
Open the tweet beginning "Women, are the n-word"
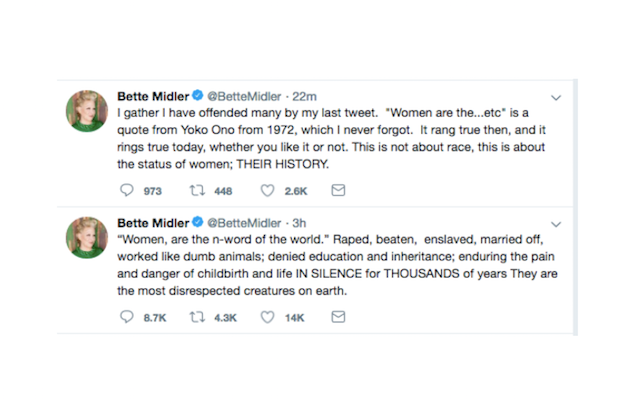point(330,266)
